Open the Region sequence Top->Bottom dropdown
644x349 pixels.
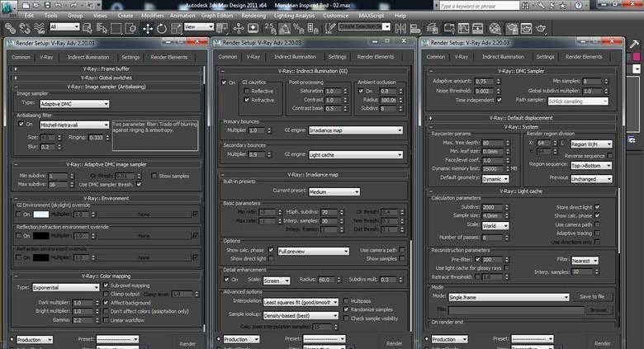591,166
